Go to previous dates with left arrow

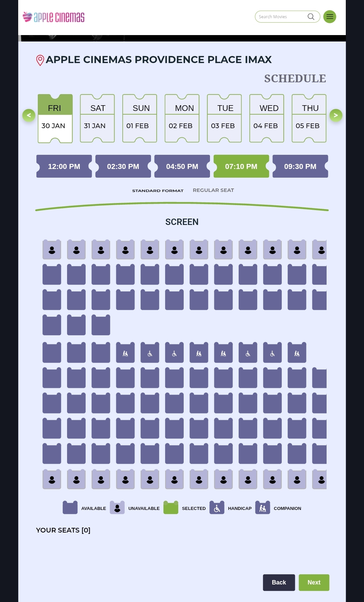click(29, 115)
